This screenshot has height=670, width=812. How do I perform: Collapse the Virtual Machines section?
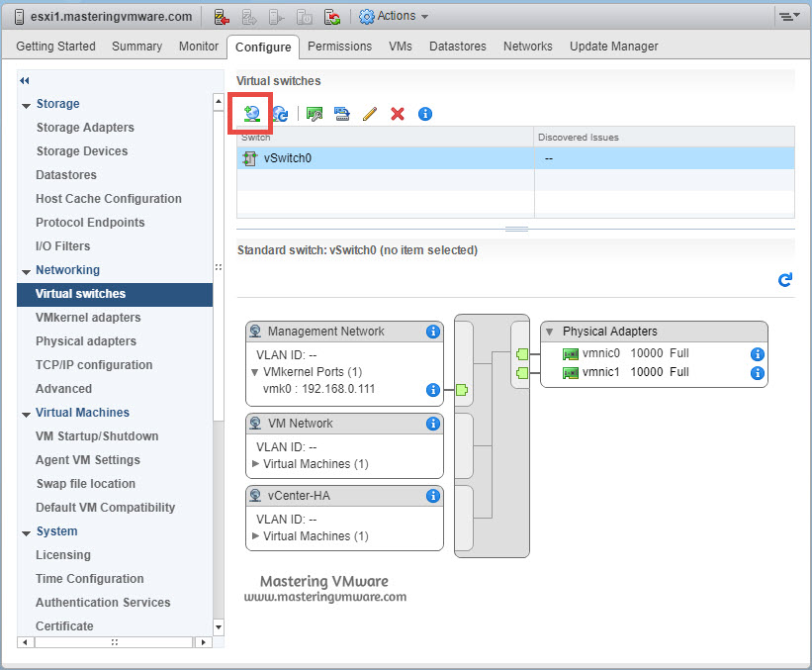click(x=26, y=415)
